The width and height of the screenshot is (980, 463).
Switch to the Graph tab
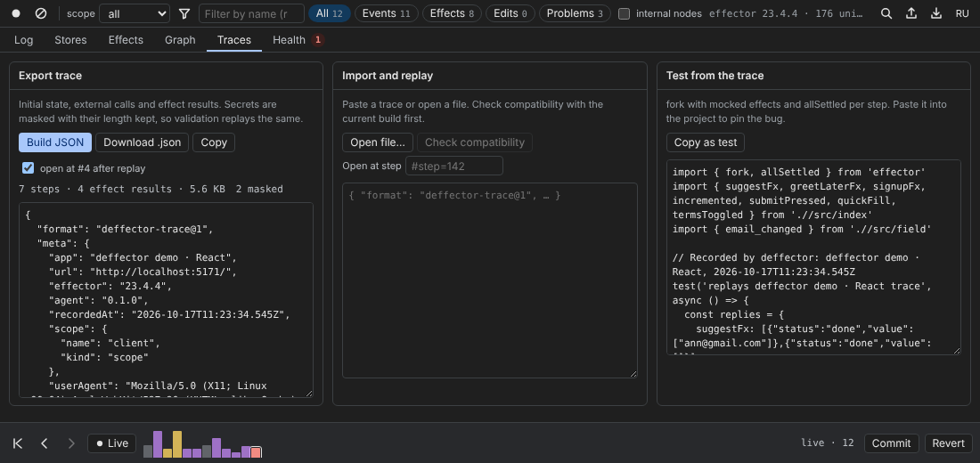(180, 40)
